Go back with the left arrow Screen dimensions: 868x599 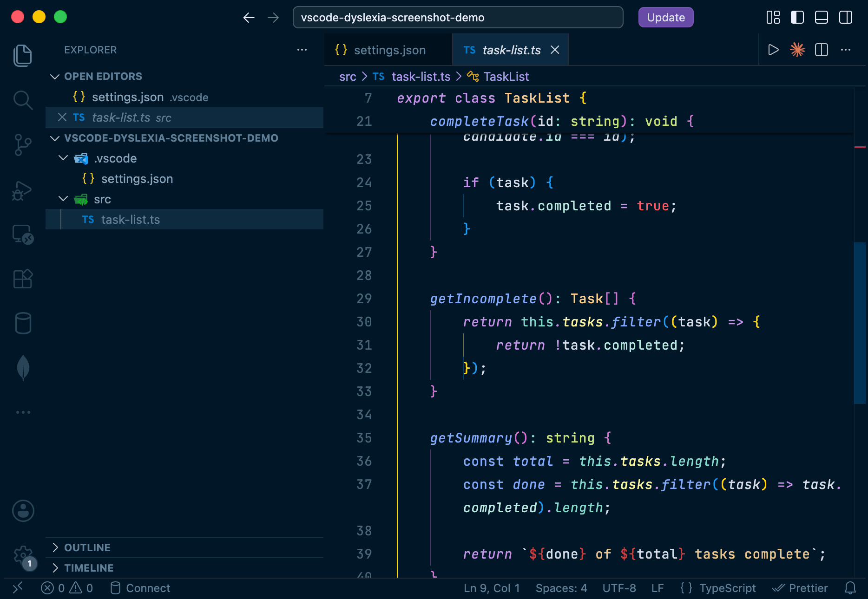click(249, 18)
